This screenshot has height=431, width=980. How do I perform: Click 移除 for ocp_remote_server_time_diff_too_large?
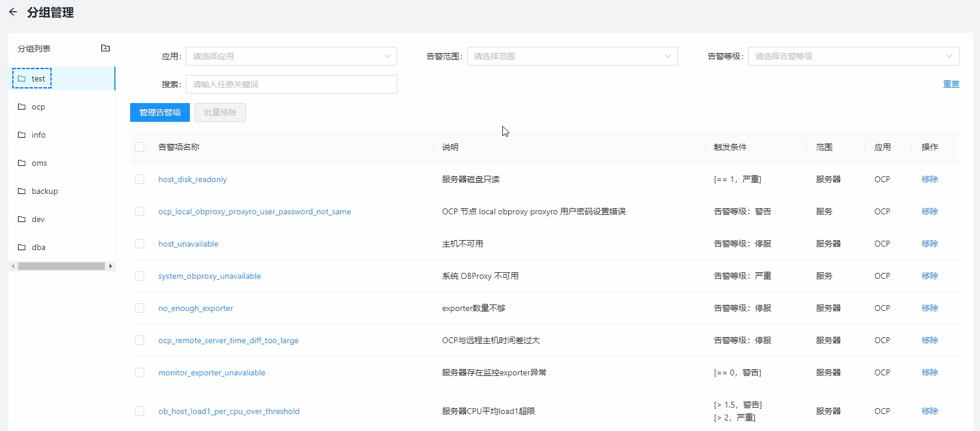[930, 340]
